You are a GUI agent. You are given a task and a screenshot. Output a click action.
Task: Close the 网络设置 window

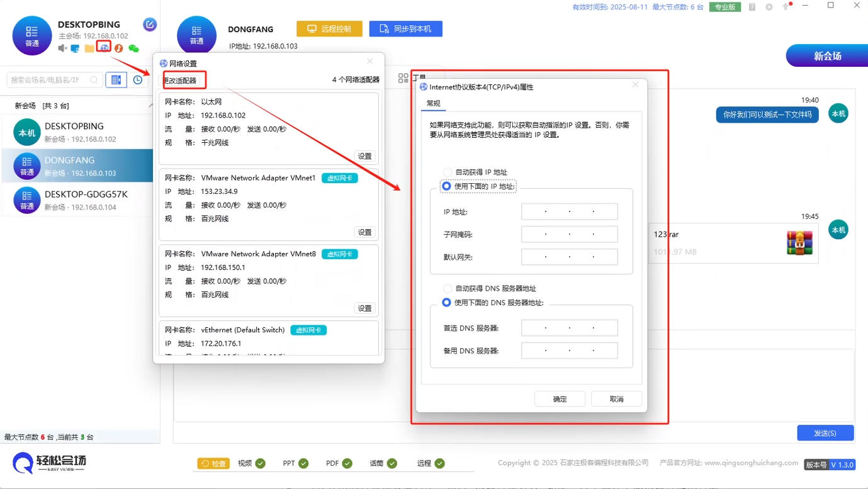(369, 62)
